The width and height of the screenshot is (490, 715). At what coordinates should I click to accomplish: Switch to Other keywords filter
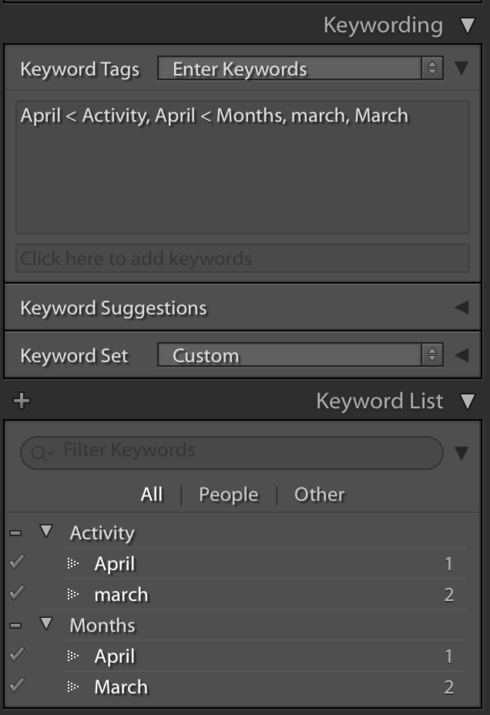[319, 494]
